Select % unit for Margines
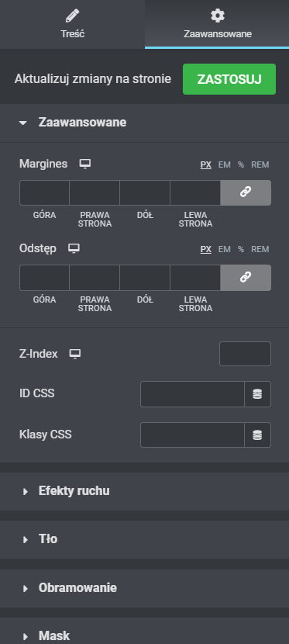The width and height of the screenshot is (289, 644). click(241, 164)
